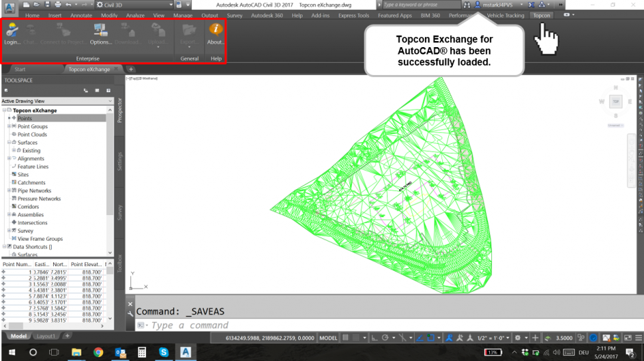The height and width of the screenshot is (361, 644).
Task: Toggle the drawing grid display in status bar
Action: pos(345,338)
